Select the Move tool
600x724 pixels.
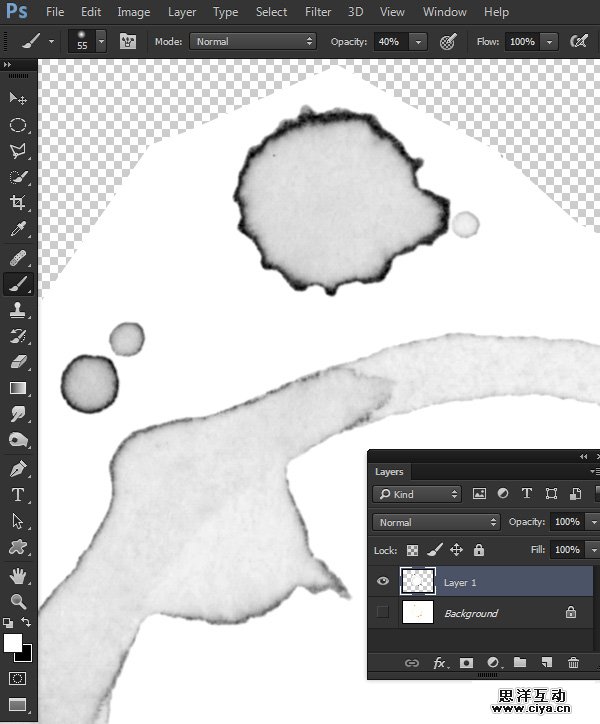pyautogui.click(x=18, y=98)
